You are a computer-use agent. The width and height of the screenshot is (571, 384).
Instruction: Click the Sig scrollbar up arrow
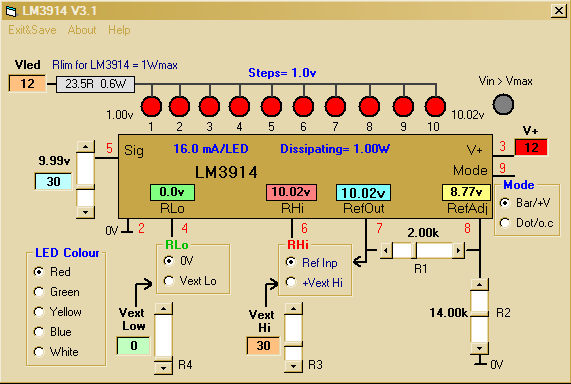click(86, 147)
